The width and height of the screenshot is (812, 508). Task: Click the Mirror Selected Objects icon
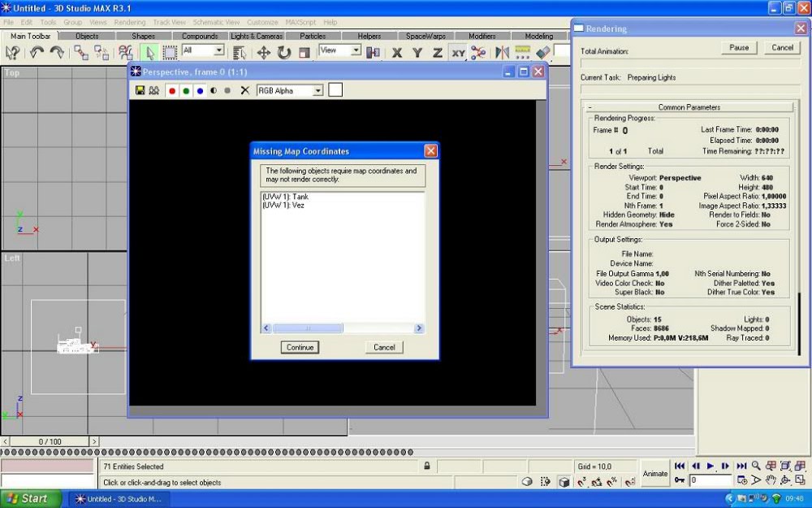tap(503, 52)
